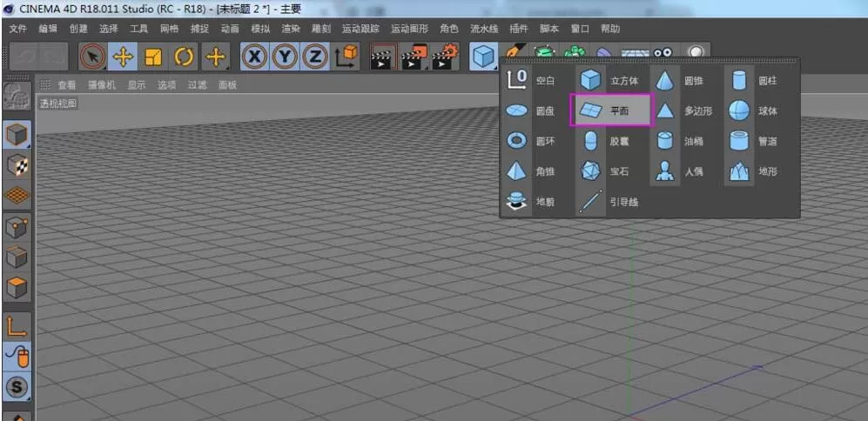Open the viewport 查看 menu
868x421 pixels.
67,85
